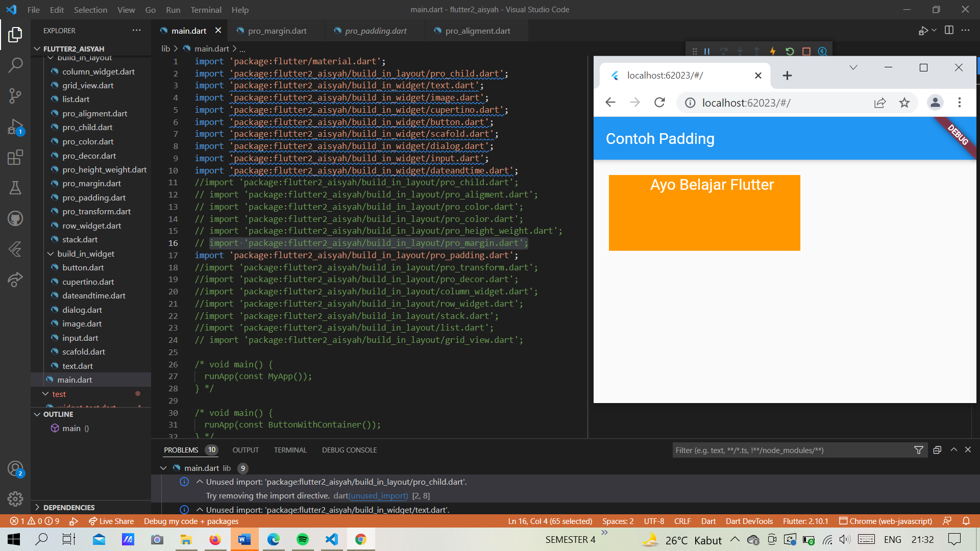
Task: Open the Terminal menu
Action: (x=206, y=10)
